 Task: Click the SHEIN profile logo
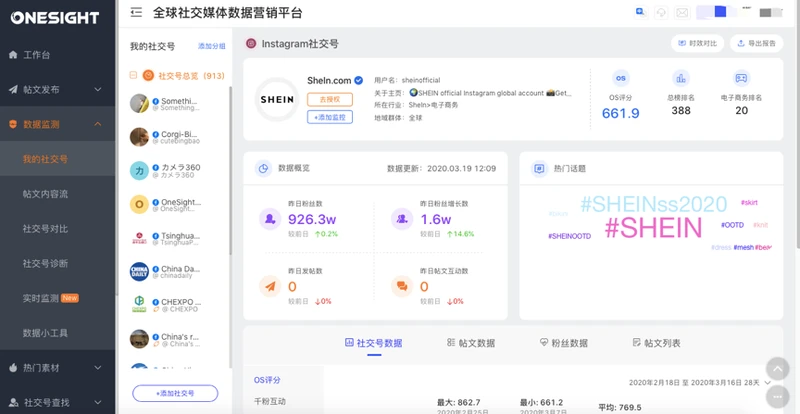(277, 100)
